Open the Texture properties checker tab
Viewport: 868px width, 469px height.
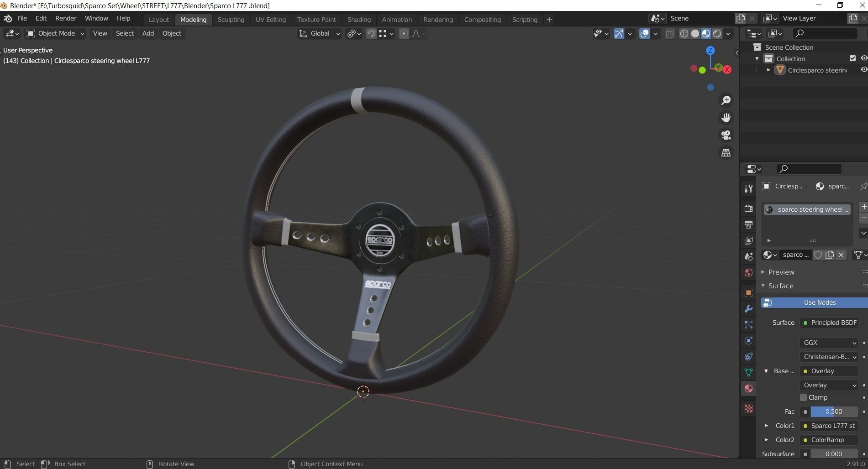click(748, 409)
